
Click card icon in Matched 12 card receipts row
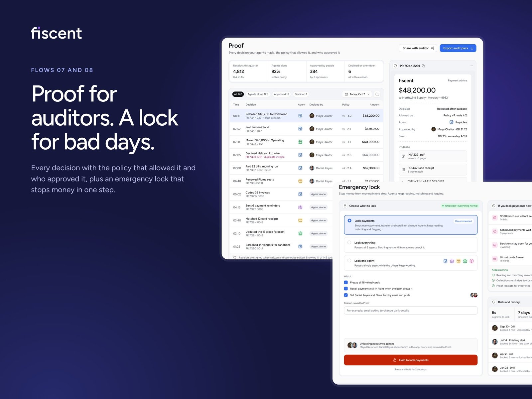[x=300, y=220]
